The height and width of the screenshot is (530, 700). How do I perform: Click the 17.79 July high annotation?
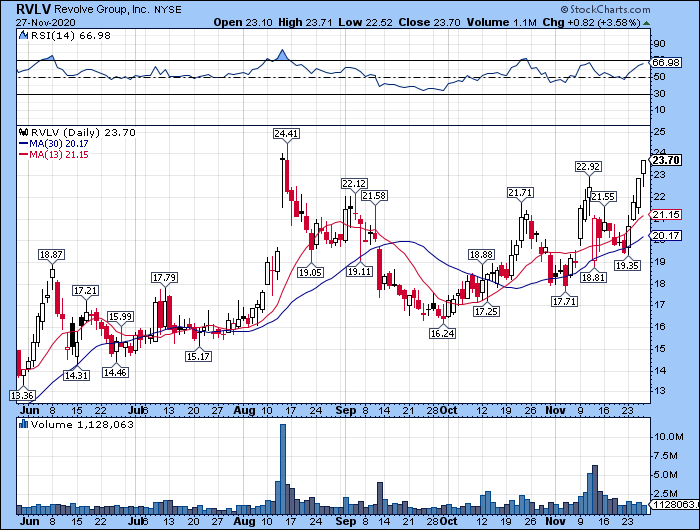pos(164,278)
